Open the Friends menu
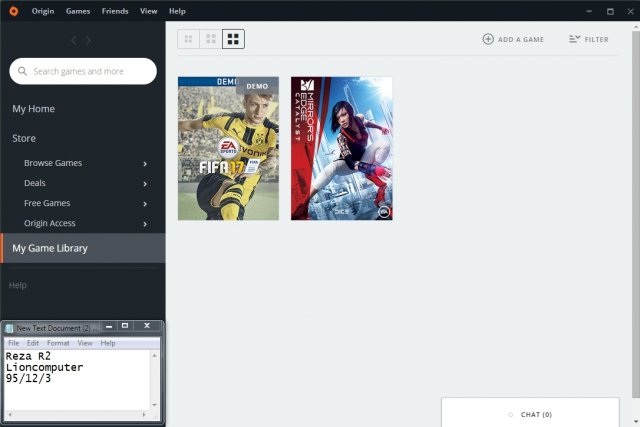Screen dimensions: 640x427 pos(115,11)
